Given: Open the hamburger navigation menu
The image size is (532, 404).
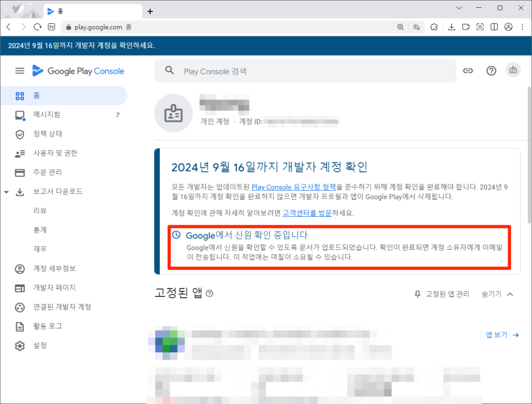Looking at the screenshot, I should 20,71.
